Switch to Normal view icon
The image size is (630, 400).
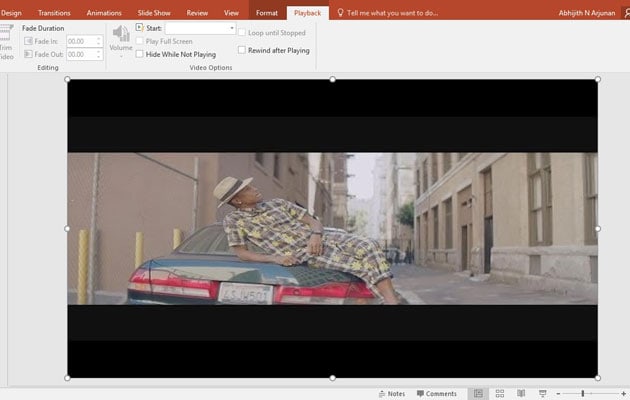tap(478, 394)
